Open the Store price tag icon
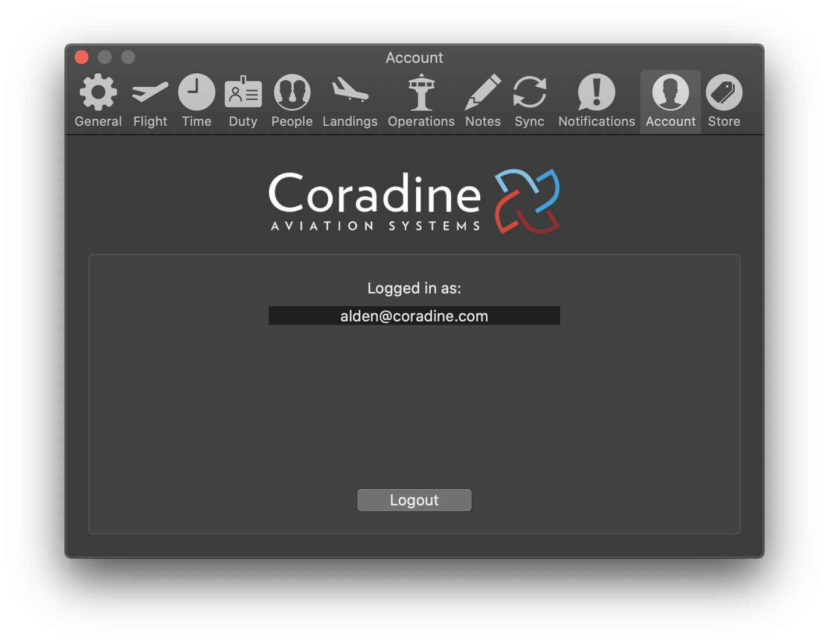The width and height of the screenshot is (829, 644). (724, 92)
